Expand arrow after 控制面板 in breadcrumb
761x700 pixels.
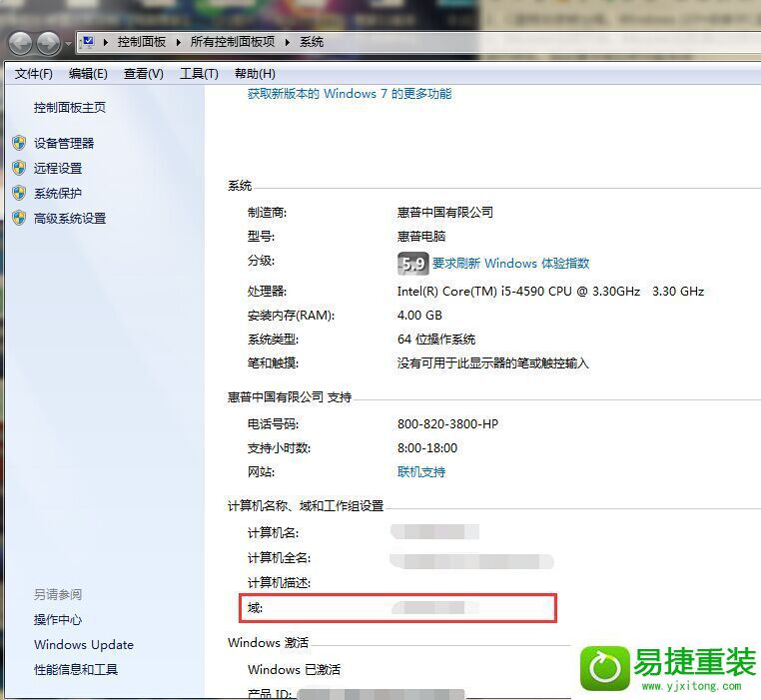[178, 42]
